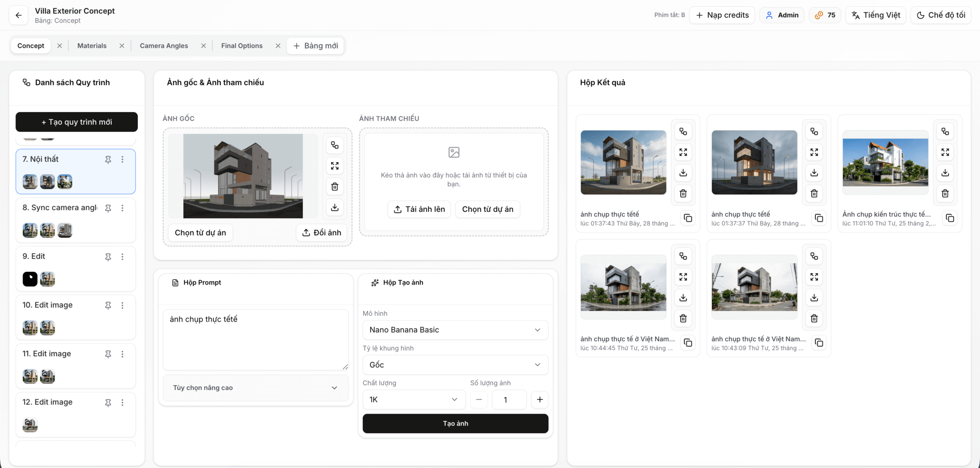Screen dimensions: 980x468
Task: Delete the second result image
Action: [814, 193]
